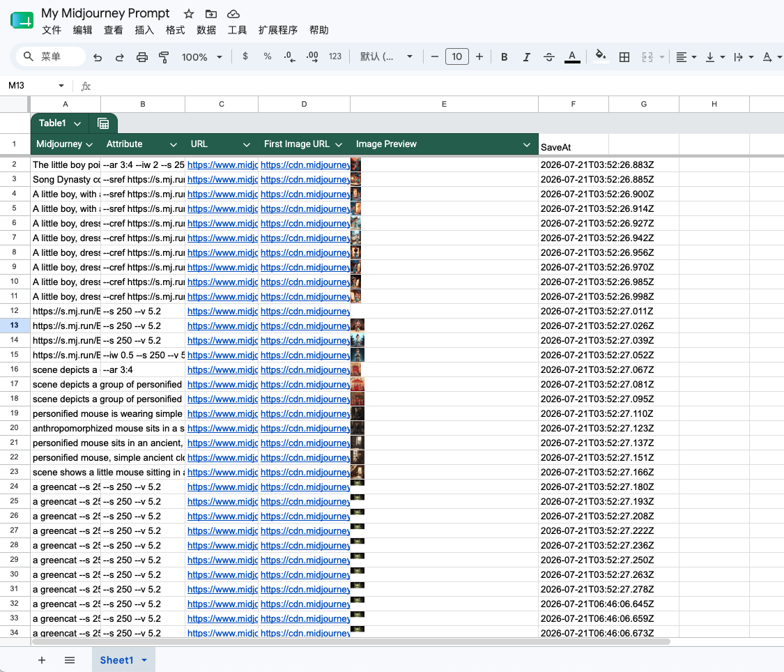Add a new sheet with plus button
784x672 pixels.
click(x=42, y=660)
